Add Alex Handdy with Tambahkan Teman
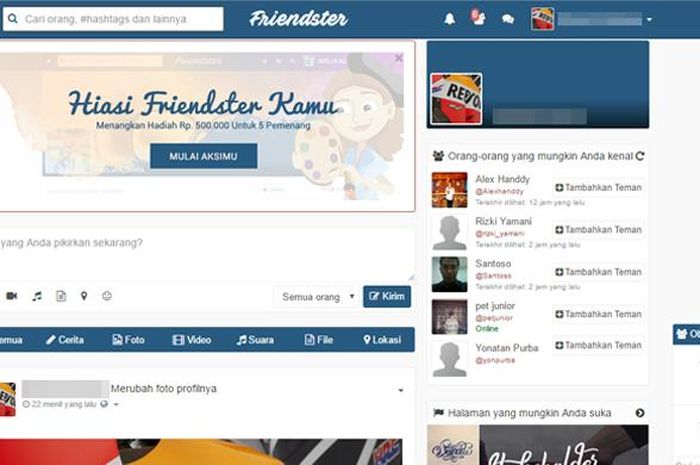The height and width of the screenshot is (465, 700). [x=598, y=187]
